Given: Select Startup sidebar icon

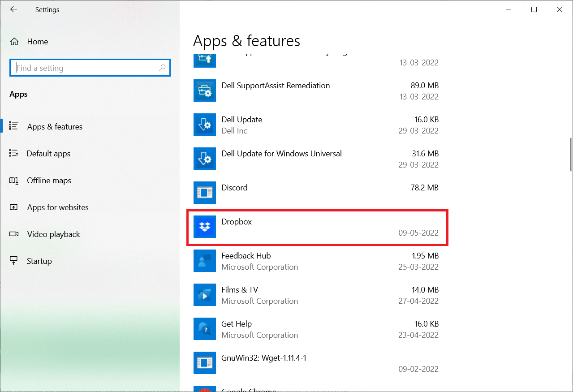Looking at the screenshot, I should [x=13, y=261].
